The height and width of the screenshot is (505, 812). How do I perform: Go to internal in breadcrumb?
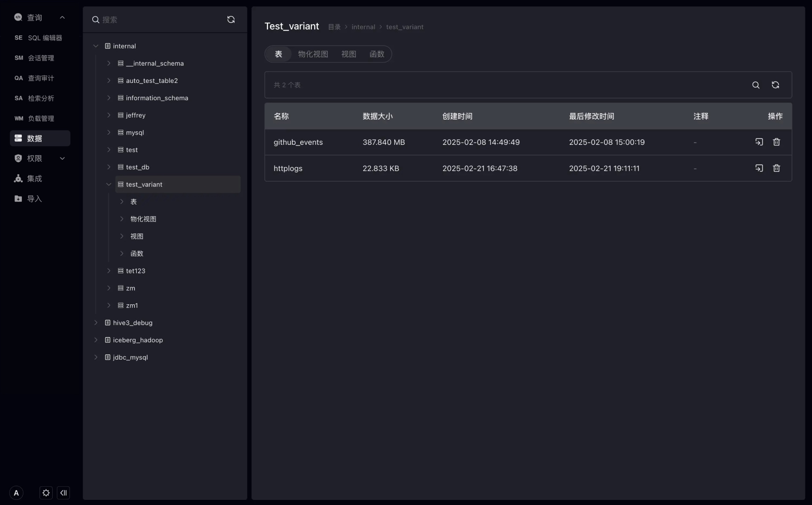pos(364,27)
